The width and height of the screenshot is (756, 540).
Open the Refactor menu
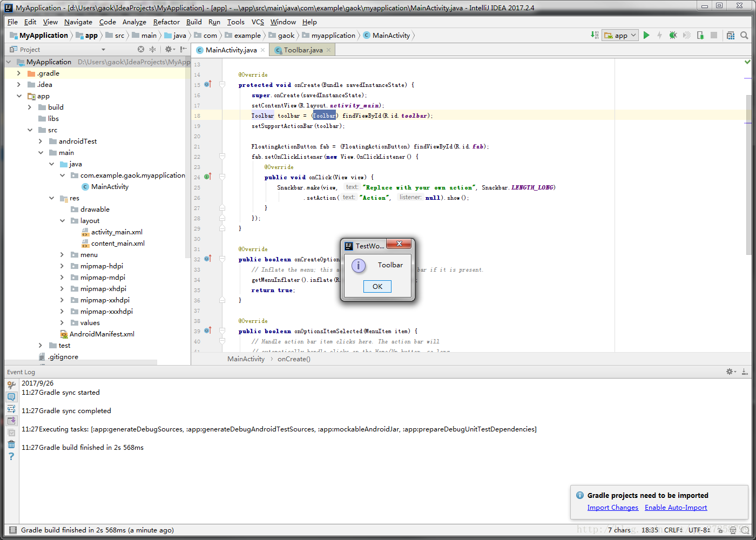[166, 22]
